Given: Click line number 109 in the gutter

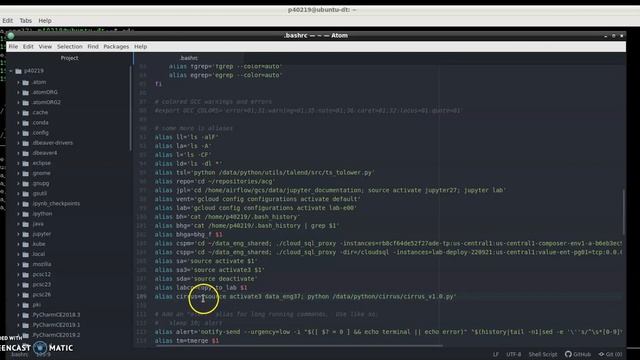Looking at the screenshot, I should (141, 297).
